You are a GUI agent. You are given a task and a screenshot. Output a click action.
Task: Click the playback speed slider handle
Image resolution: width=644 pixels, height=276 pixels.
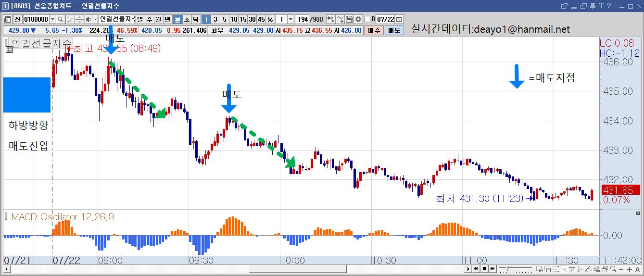(507, 268)
